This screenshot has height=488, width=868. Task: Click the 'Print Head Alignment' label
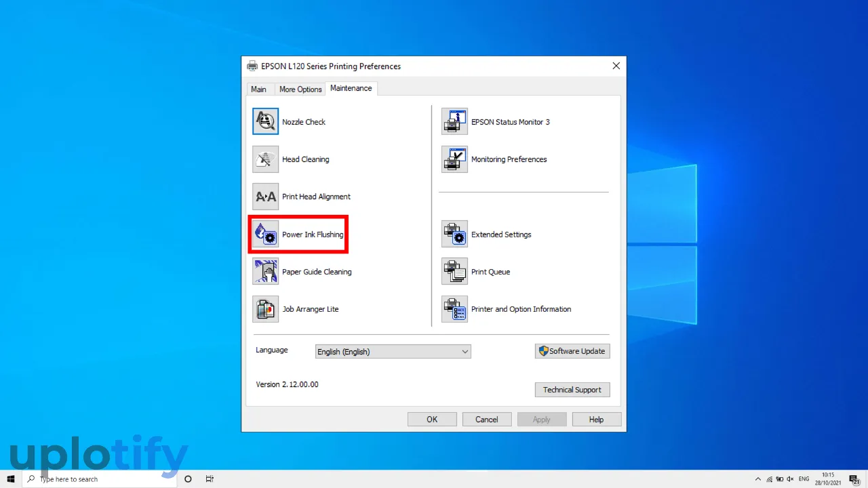point(317,197)
